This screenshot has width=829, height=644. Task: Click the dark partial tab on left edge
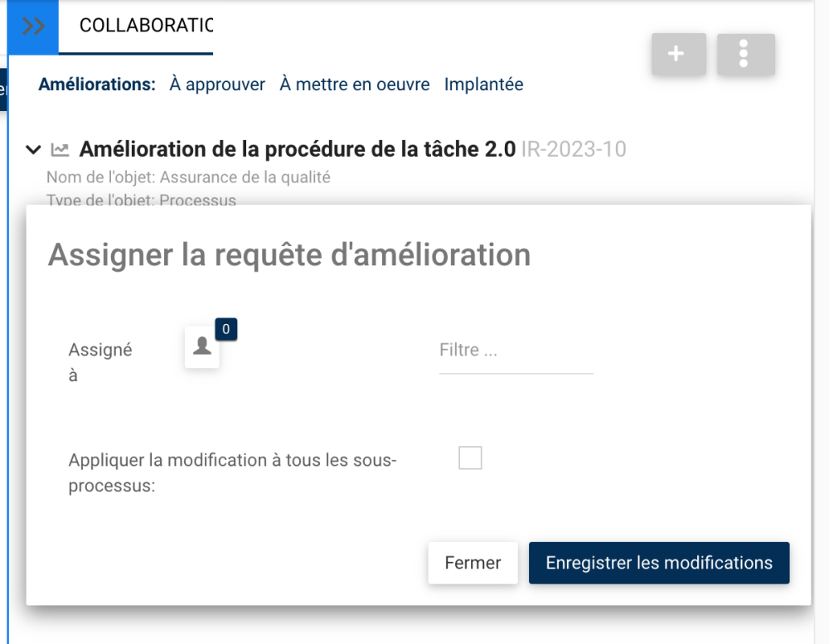click(x=2, y=90)
